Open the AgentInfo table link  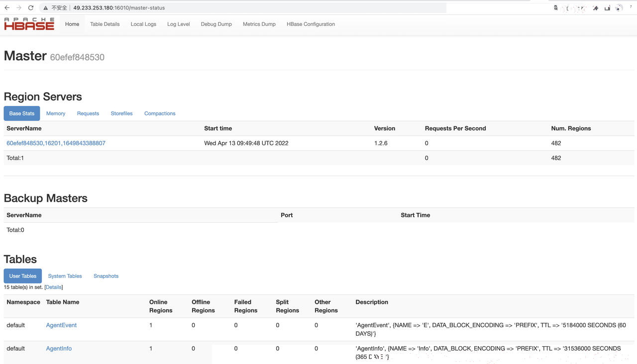pos(59,349)
